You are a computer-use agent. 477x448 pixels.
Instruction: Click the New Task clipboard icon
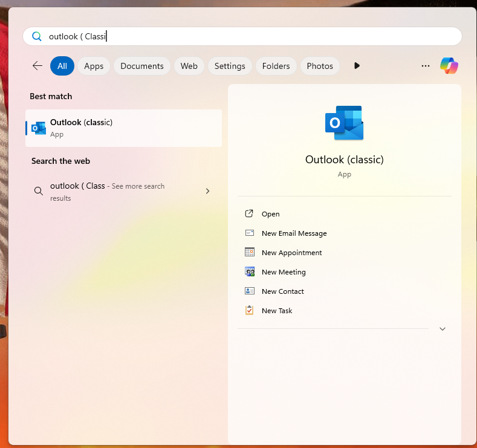point(249,311)
